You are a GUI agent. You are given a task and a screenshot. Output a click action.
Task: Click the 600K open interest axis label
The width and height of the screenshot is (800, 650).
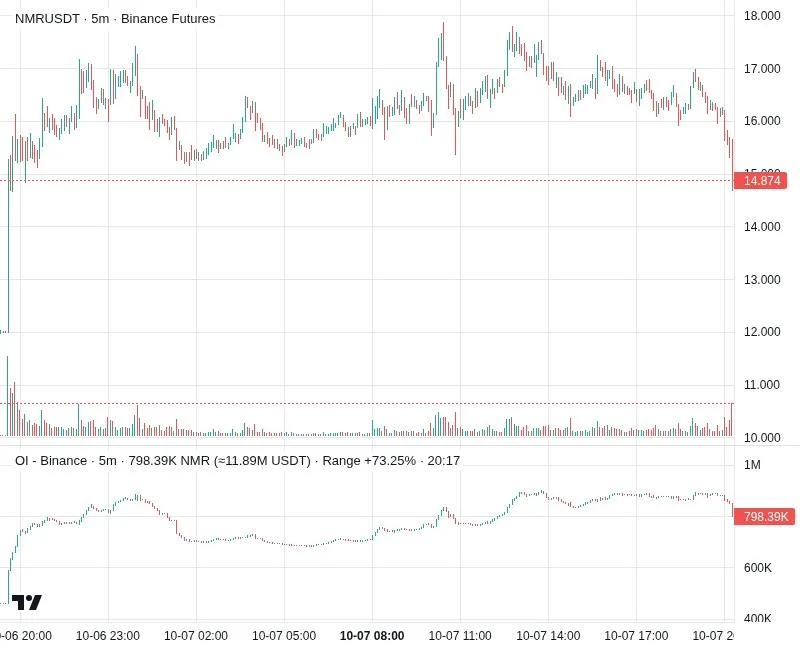pos(758,568)
